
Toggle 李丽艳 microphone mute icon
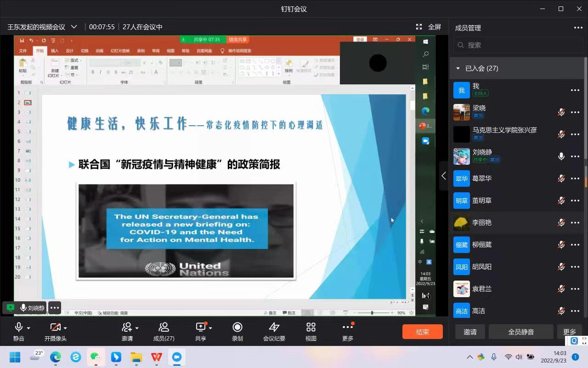click(561, 223)
